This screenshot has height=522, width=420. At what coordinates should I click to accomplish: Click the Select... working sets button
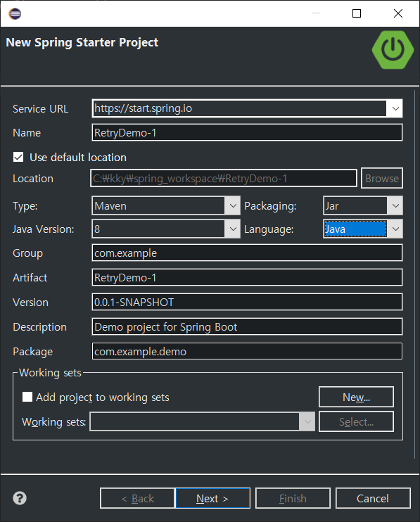click(x=356, y=422)
